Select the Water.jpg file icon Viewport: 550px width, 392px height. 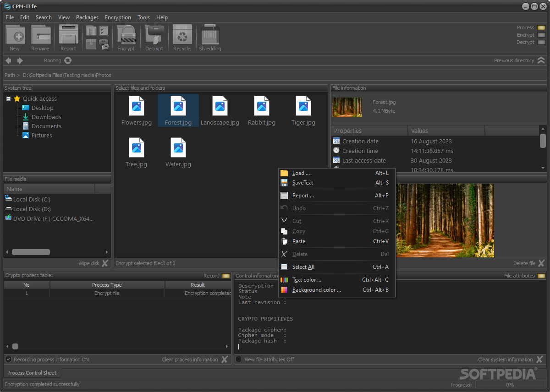click(178, 147)
